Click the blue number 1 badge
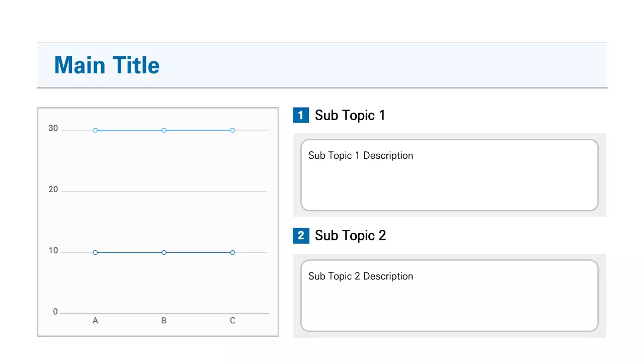The height and width of the screenshot is (362, 644). [301, 115]
